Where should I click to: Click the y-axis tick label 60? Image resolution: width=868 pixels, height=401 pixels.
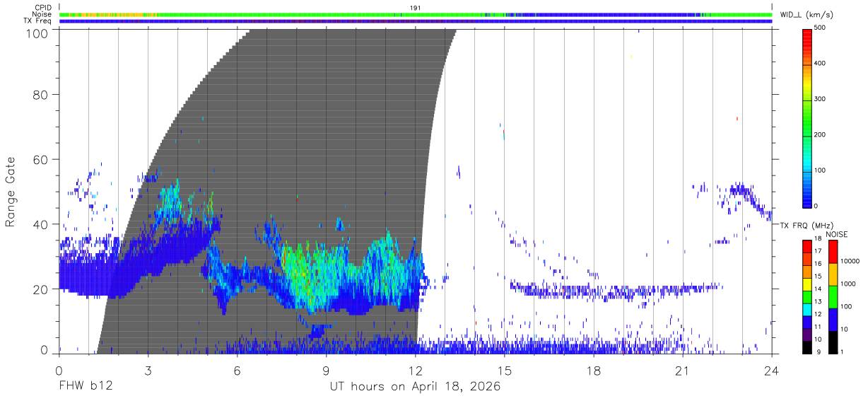coord(40,159)
